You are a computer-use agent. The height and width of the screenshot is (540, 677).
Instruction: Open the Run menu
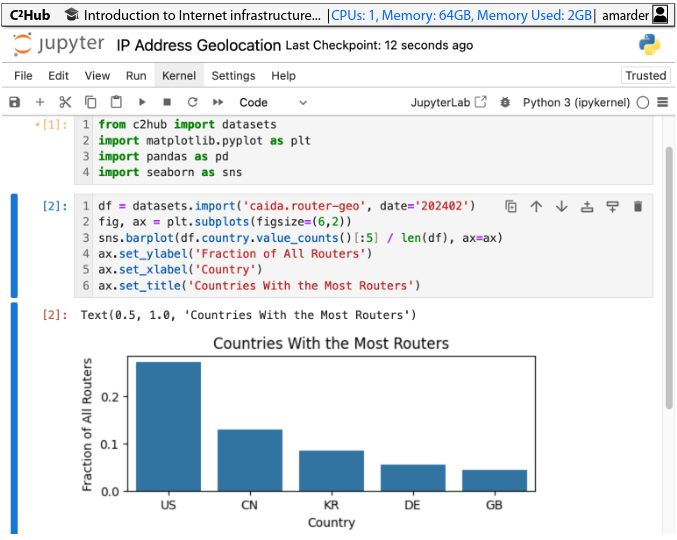point(136,76)
